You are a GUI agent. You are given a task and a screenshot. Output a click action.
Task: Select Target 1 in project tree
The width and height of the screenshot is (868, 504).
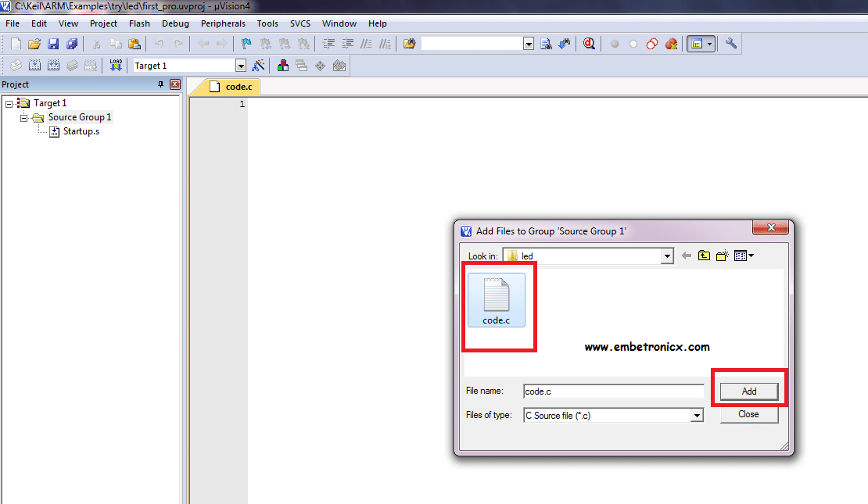50,103
